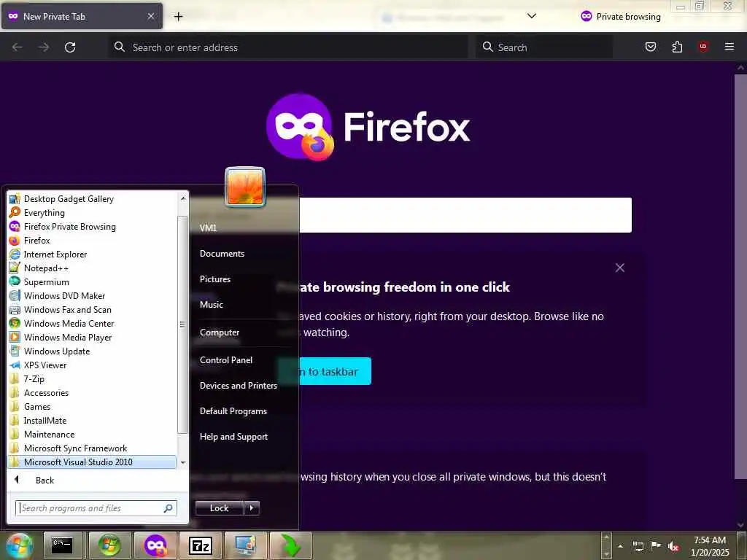Open the Action Center flag icon
Image resolution: width=747 pixels, height=560 pixels.
656,546
